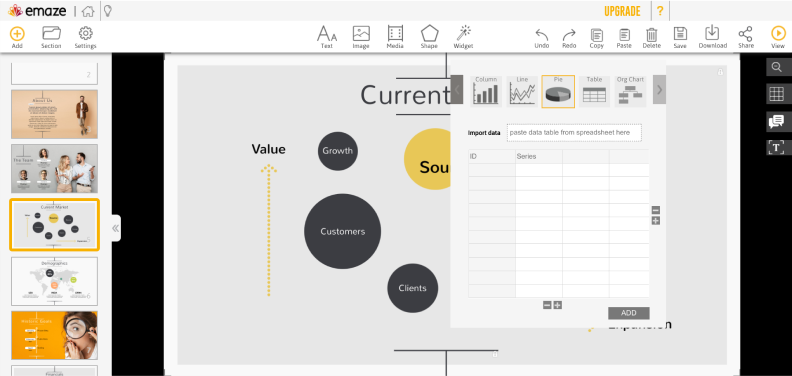Select the Clients circle on slide
The image size is (792, 376).
[413, 288]
